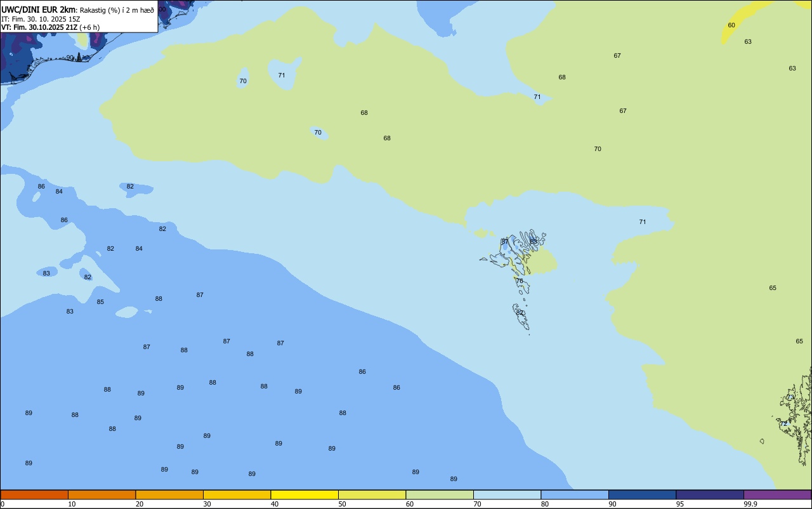Screen dimensions: 812x509
Task: Click the legend tick label "10"
Action: pyautogui.click(x=72, y=504)
